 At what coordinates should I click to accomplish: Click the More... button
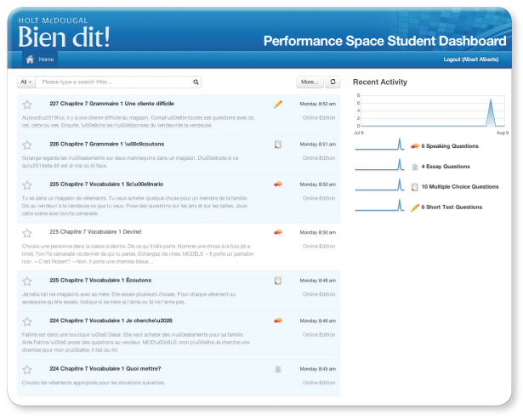pos(310,82)
